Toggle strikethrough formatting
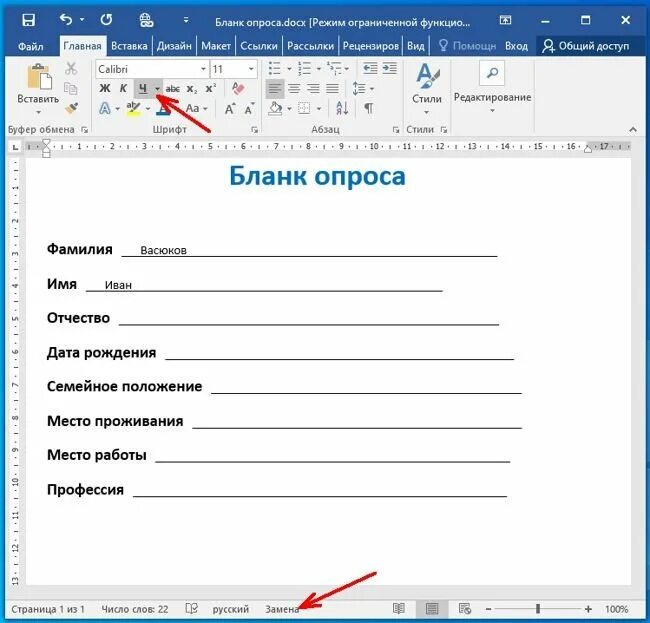 (x=172, y=88)
